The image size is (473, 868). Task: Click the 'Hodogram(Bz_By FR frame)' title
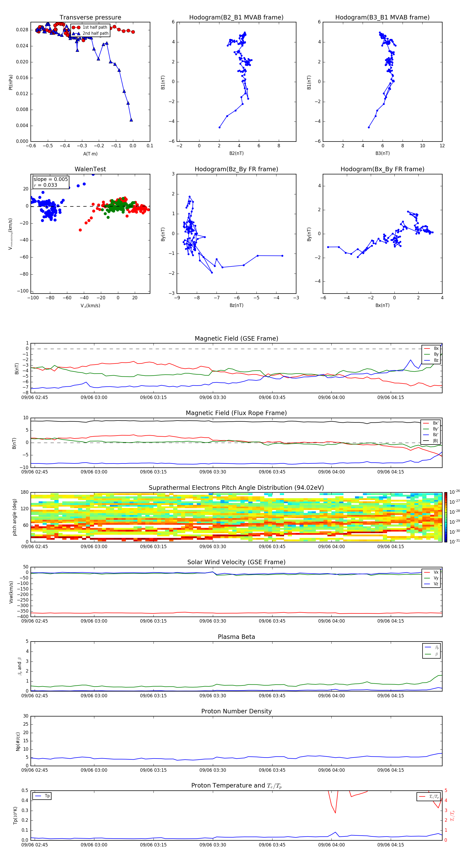236,169
